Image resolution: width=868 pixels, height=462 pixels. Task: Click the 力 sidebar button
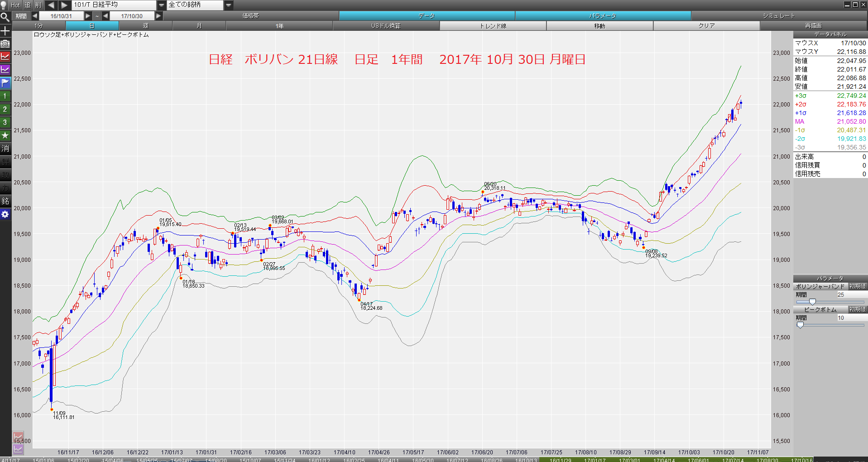(x=5, y=188)
